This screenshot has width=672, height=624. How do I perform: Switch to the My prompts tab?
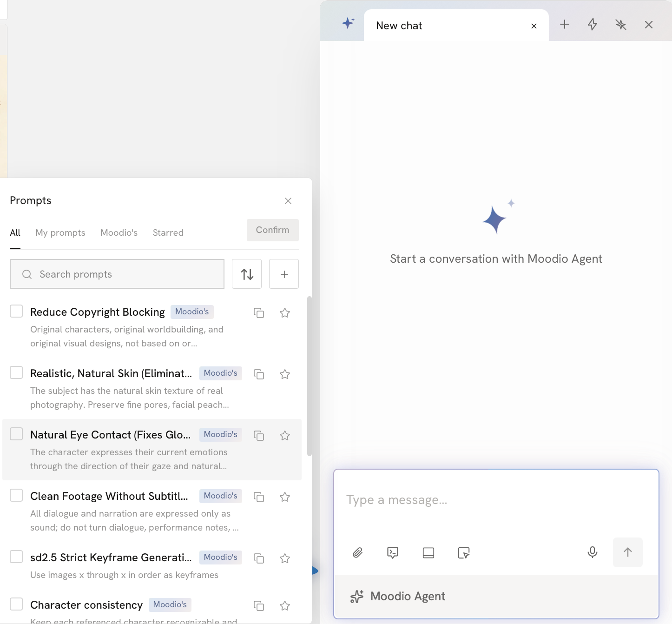[60, 232]
